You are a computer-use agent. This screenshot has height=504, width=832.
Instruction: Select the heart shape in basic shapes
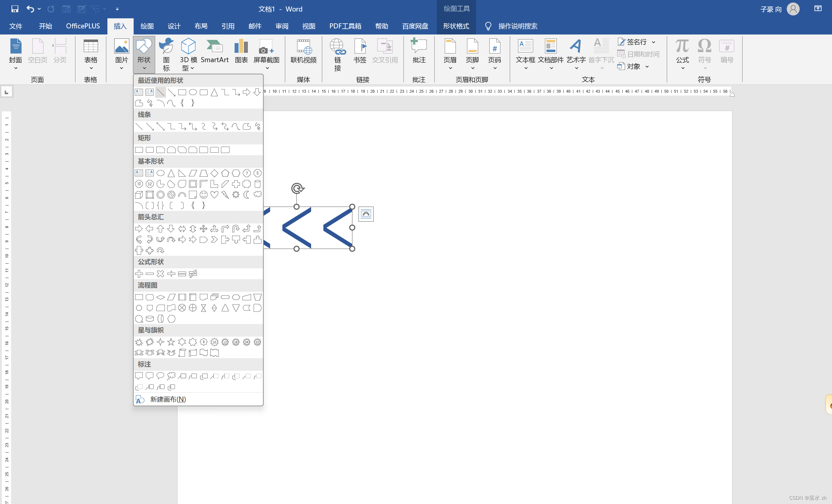(214, 195)
